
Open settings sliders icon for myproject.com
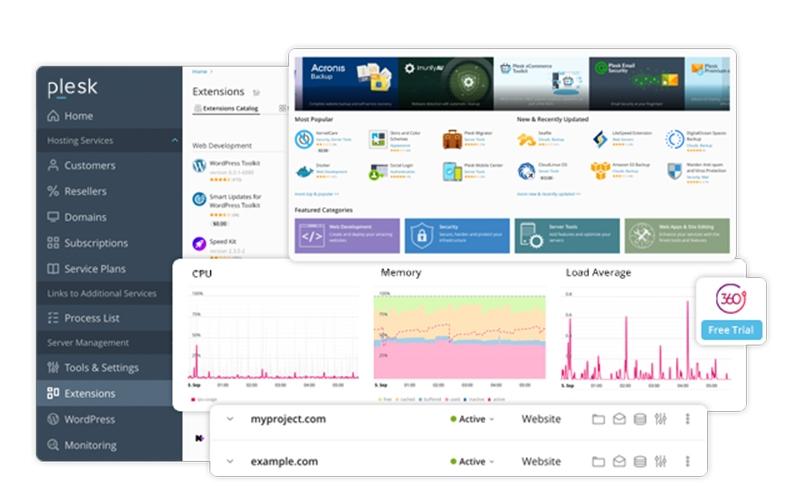(660, 419)
